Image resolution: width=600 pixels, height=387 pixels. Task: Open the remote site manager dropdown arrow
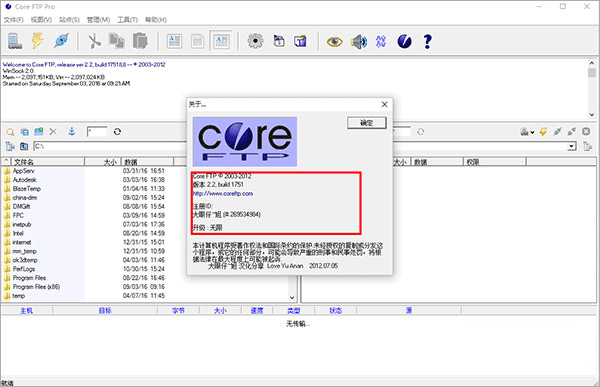pos(532,132)
